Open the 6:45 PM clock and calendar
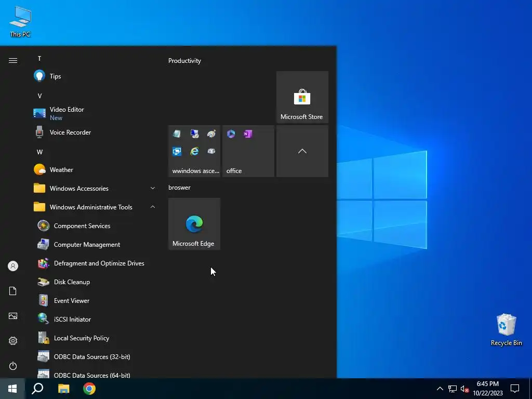This screenshot has width=532, height=399. point(488,389)
